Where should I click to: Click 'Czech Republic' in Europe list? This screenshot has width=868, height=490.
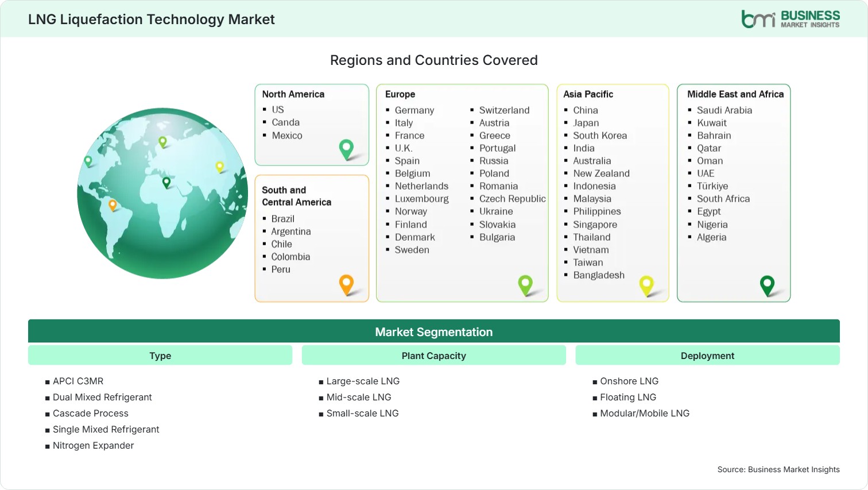point(513,199)
